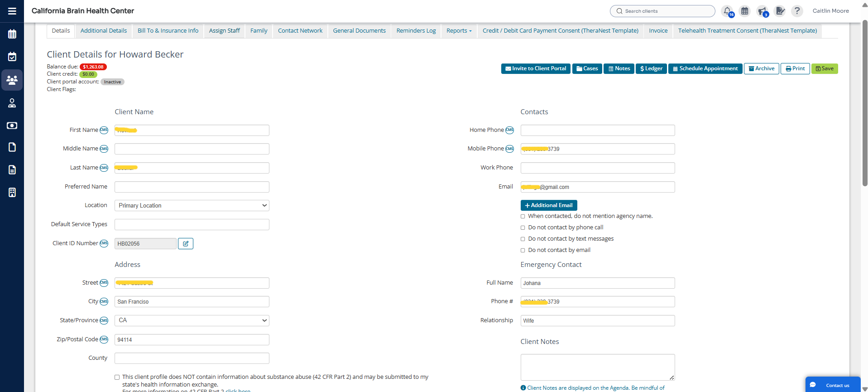
Task: Click the CMS badge next to Home Phone
Action: pyautogui.click(x=510, y=130)
